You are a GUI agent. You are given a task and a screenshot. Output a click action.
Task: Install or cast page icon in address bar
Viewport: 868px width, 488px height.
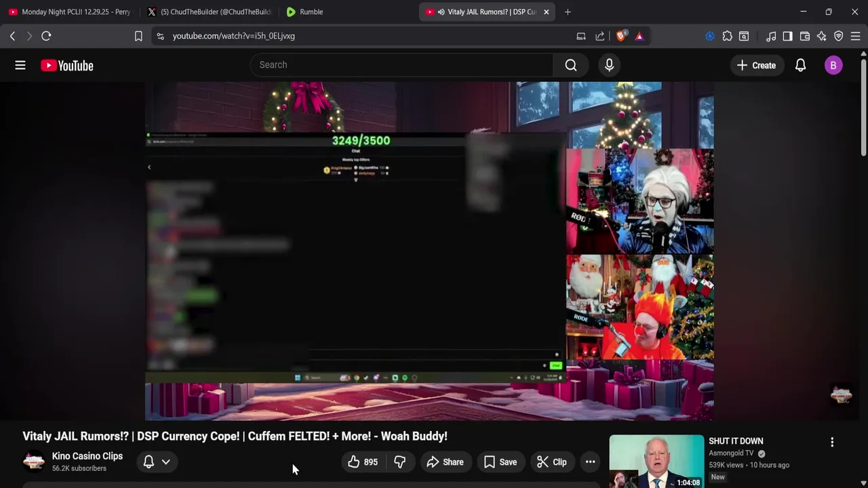point(581,36)
